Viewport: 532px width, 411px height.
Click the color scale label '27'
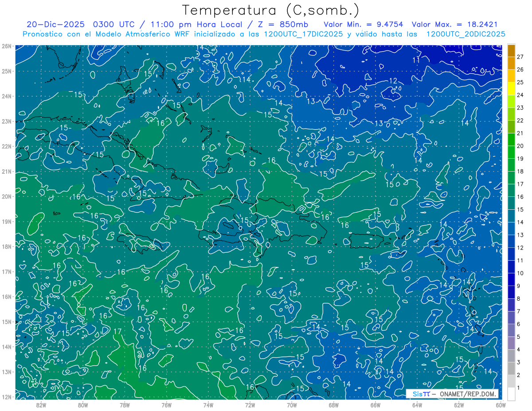click(520, 57)
